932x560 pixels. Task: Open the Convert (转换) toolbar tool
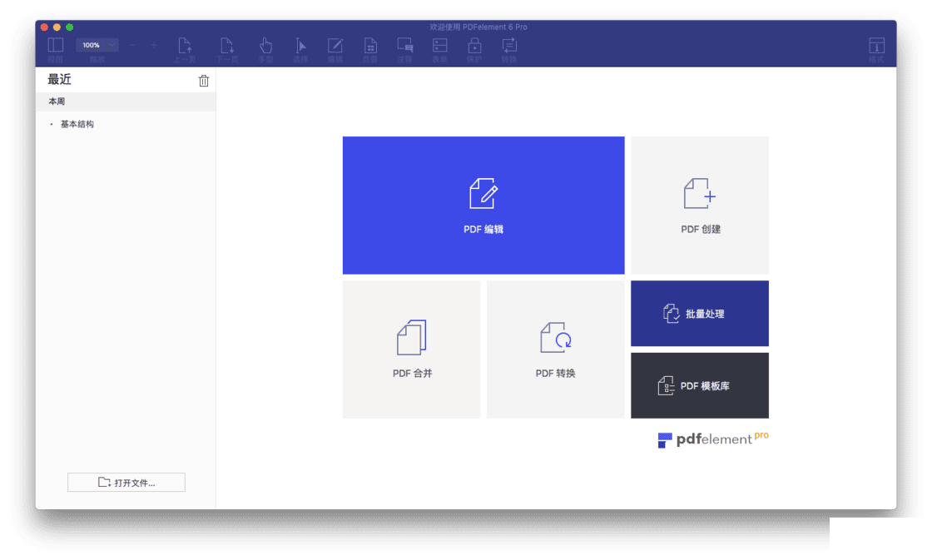(x=509, y=45)
